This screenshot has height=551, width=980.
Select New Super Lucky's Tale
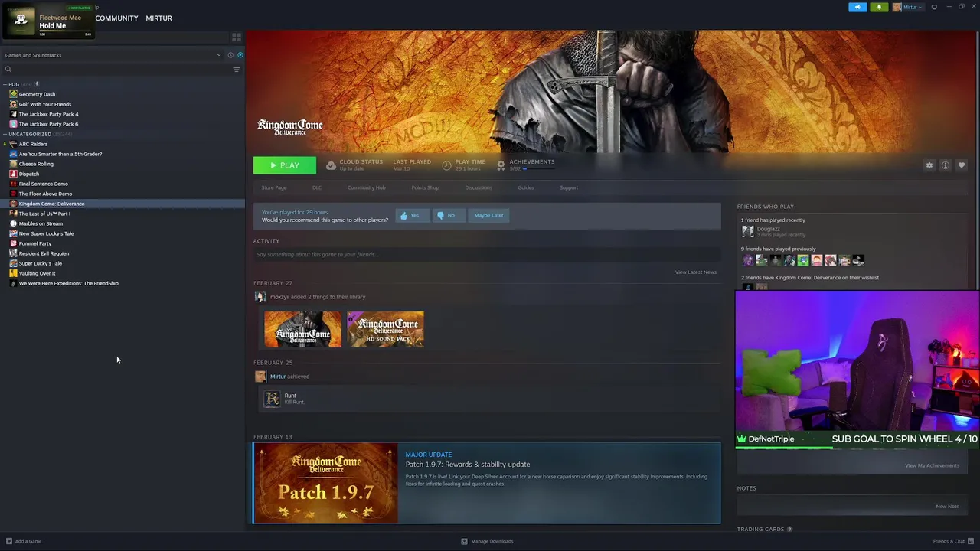point(46,233)
